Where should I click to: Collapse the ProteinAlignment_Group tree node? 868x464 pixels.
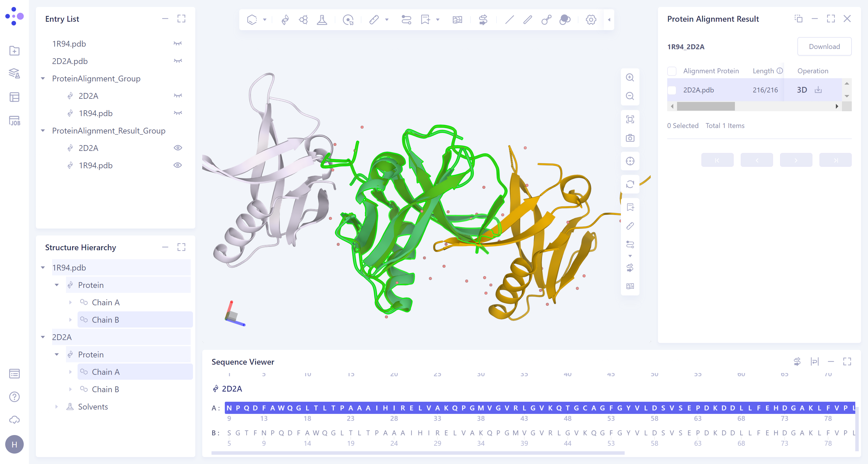click(43, 78)
